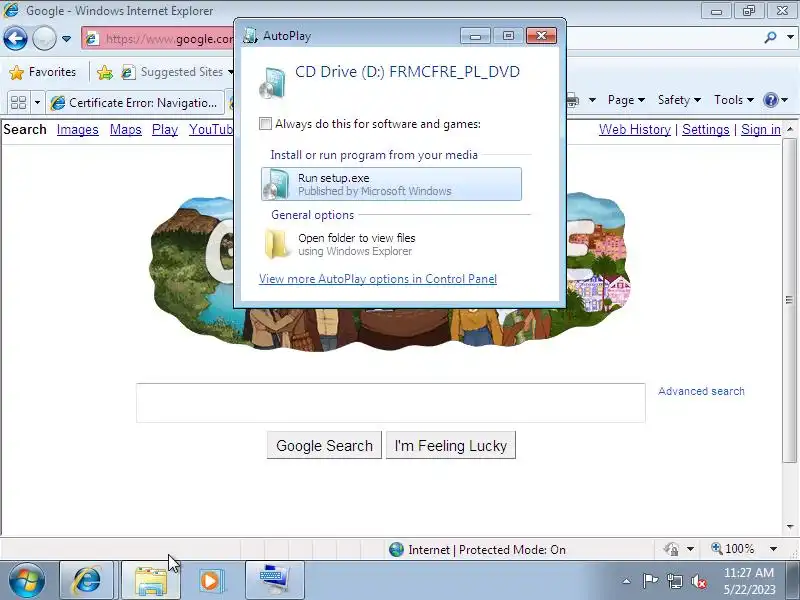Viewport: 800px width, 600px height.
Task: Open View more AutoPlay options in Control Panel
Action: pyautogui.click(x=378, y=279)
